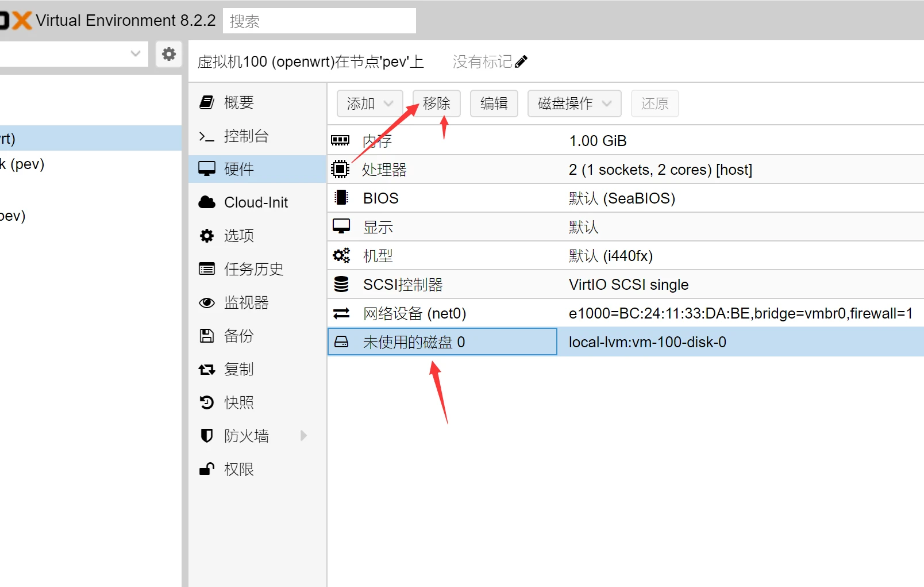Click the 编辑 button

coord(494,103)
